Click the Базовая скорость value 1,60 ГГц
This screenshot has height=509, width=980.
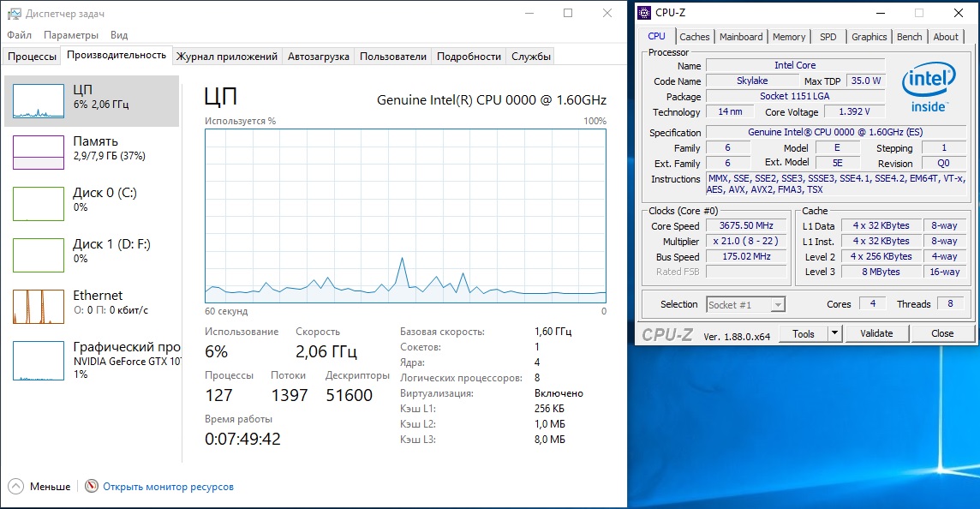pyautogui.click(x=553, y=332)
